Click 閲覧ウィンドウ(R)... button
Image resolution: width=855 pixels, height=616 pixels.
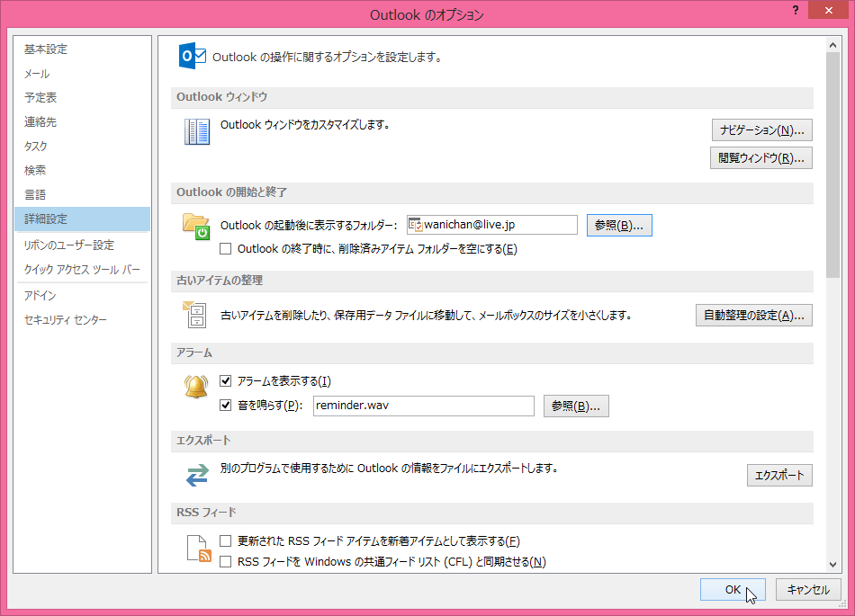761,158
